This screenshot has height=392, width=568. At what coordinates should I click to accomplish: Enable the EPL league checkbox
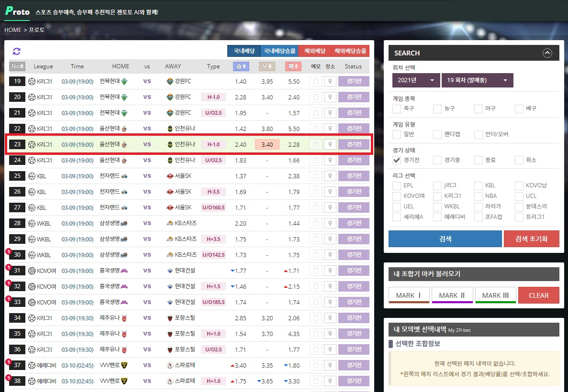click(396, 185)
